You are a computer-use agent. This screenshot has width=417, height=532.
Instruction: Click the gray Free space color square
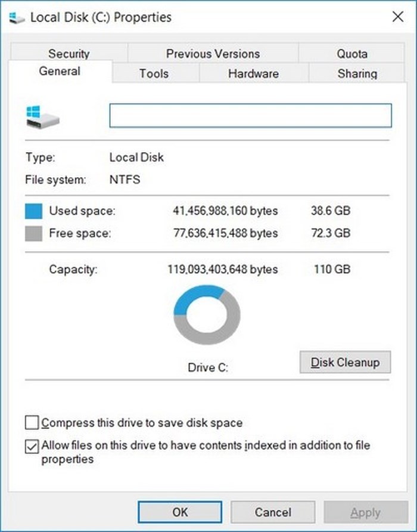(34, 233)
